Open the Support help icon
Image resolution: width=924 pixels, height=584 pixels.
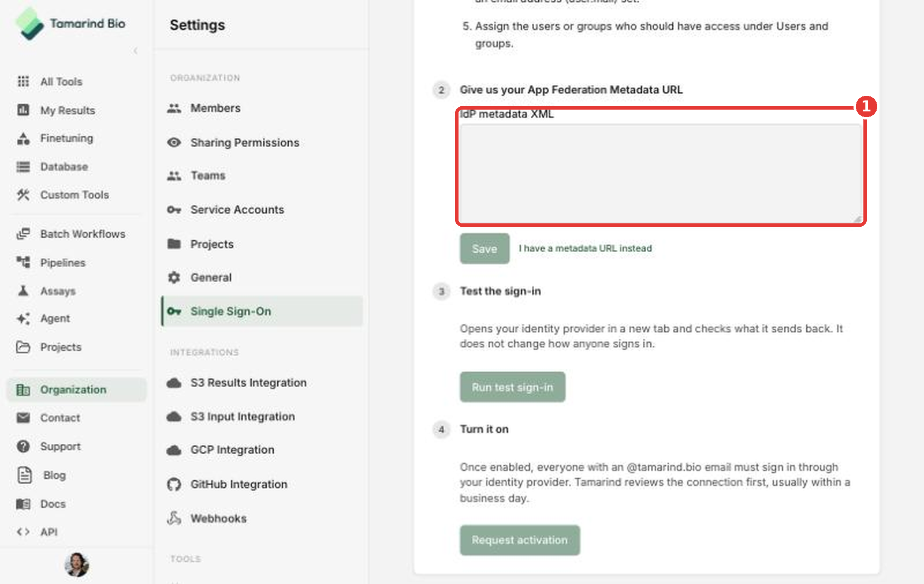pos(23,446)
